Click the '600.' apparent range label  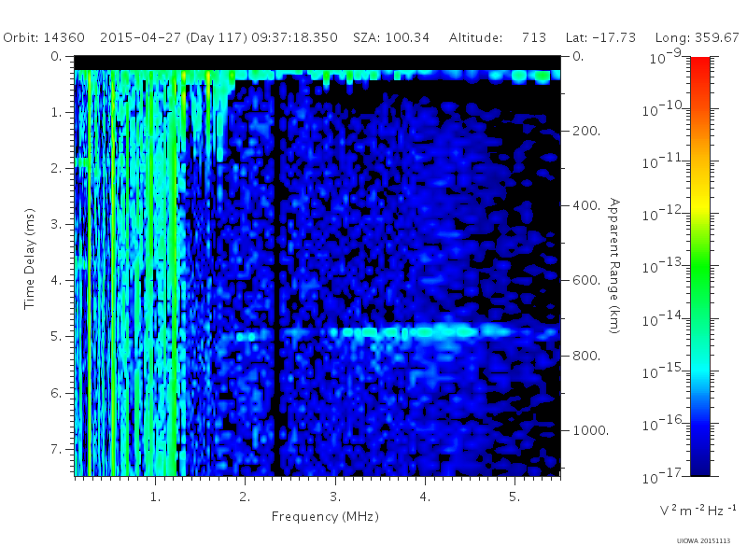(x=586, y=280)
